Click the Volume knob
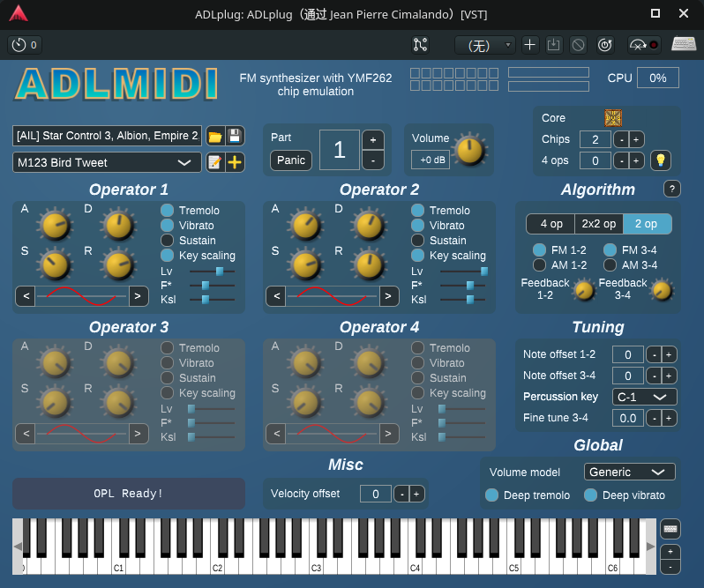 pyautogui.click(x=469, y=150)
